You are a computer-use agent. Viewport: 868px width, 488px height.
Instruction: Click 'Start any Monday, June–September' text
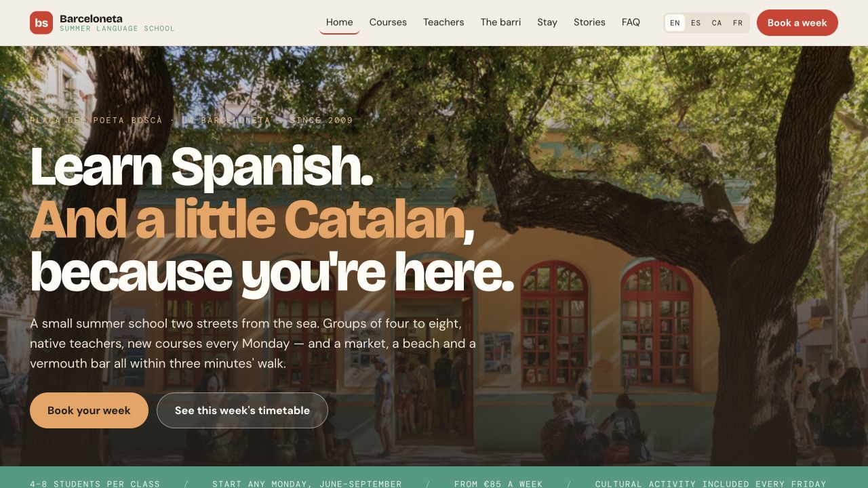(307, 484)
